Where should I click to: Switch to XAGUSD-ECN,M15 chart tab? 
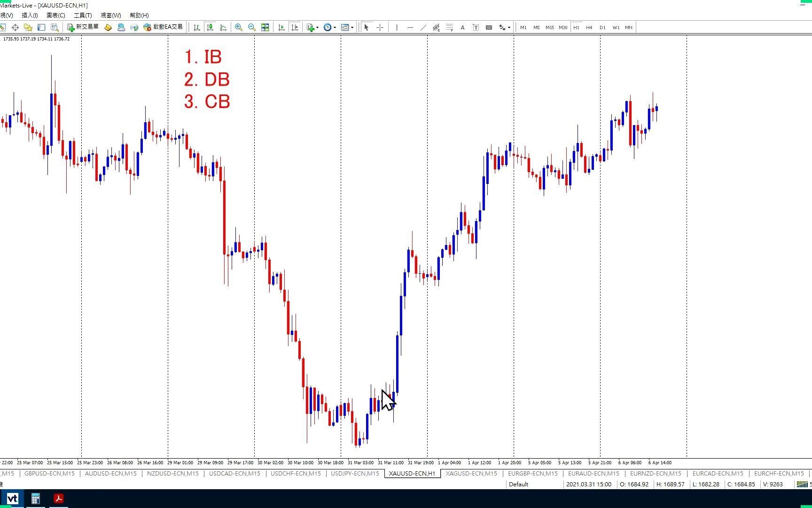pos(471,474)
